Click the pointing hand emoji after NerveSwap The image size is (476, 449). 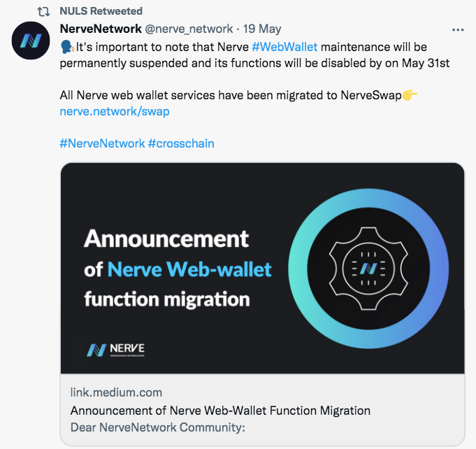click(x=410, y=95)
